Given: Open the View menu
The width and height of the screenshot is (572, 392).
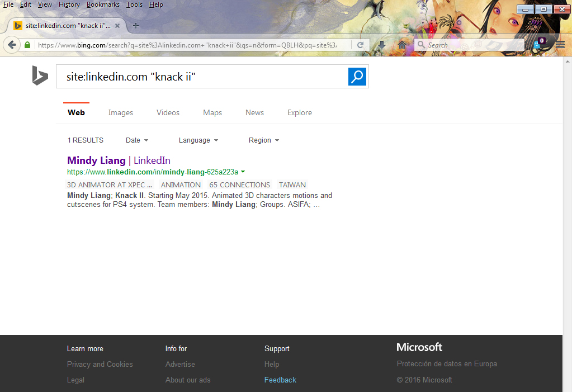Looking at the screenshot, I should (45, 4).
